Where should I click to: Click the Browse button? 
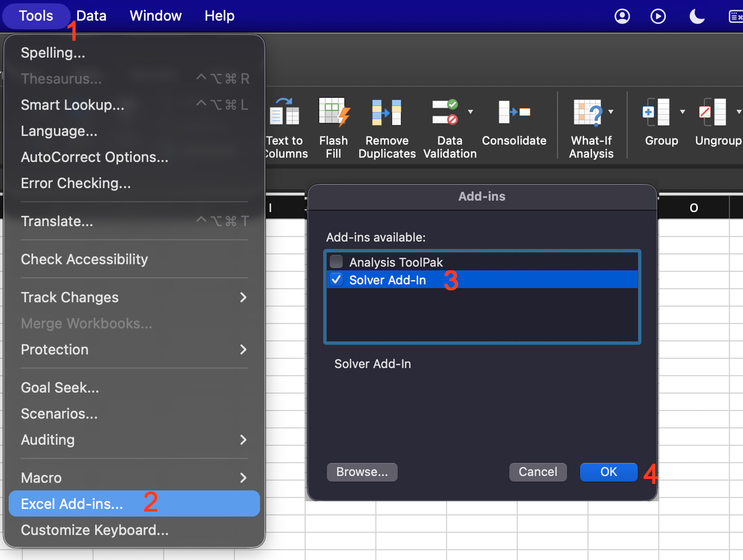[x=362, y=472]
